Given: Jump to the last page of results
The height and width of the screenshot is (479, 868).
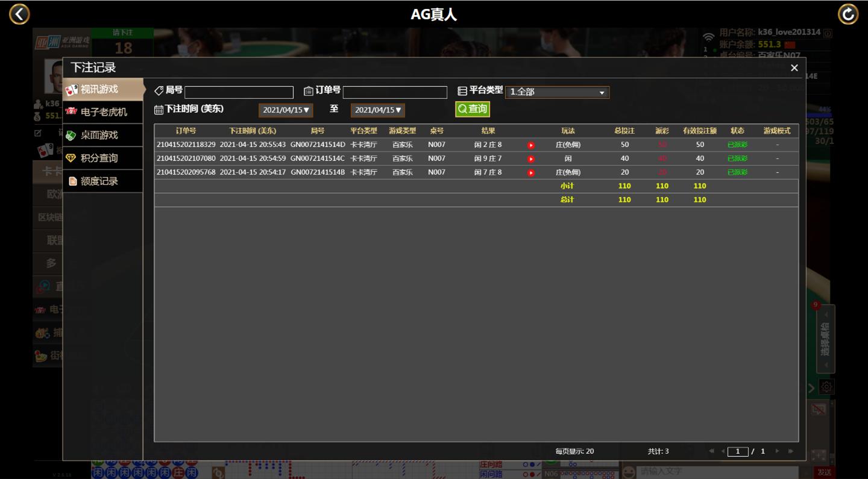Looking at the screenshot, I should tap(791, 451).
